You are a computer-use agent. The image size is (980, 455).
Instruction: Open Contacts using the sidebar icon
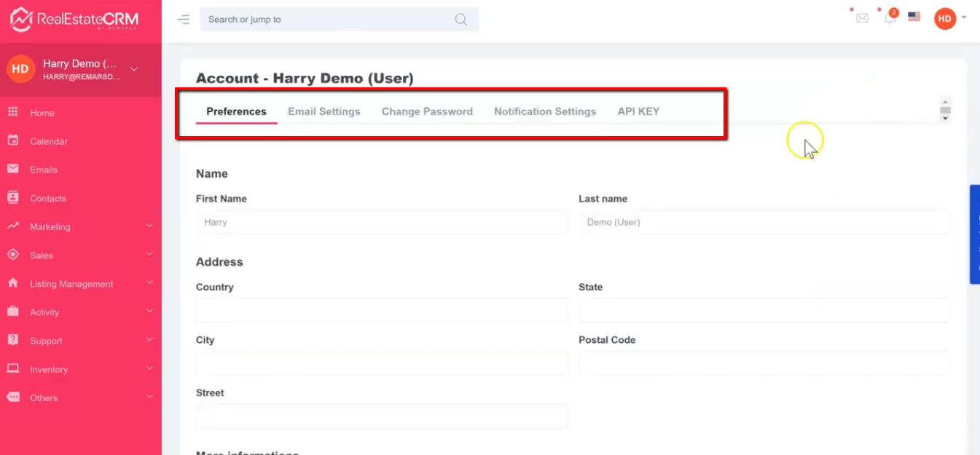click(x=12, y=197)
